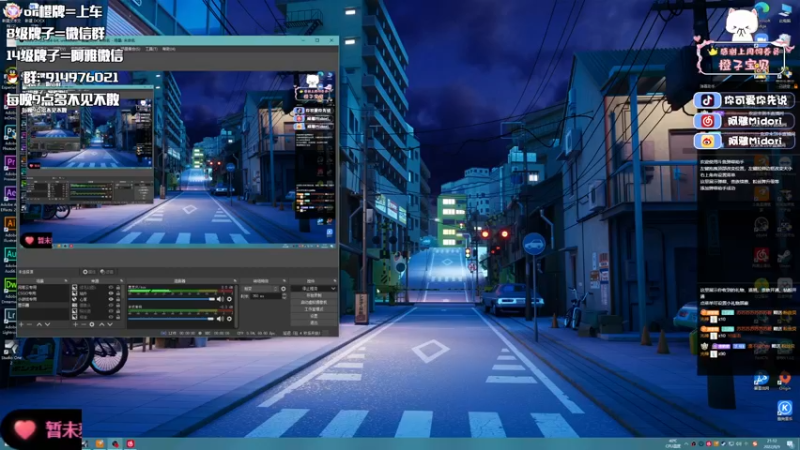800x450 pixels.
Task: Pop out the Audio Mixer dock panel icon
Action: coord(235,281)
